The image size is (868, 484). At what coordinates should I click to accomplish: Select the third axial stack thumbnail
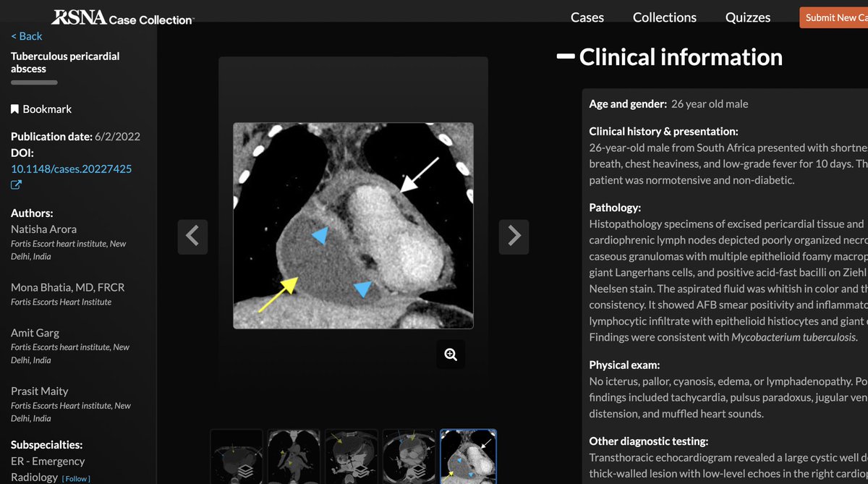[x=352, y=457]
